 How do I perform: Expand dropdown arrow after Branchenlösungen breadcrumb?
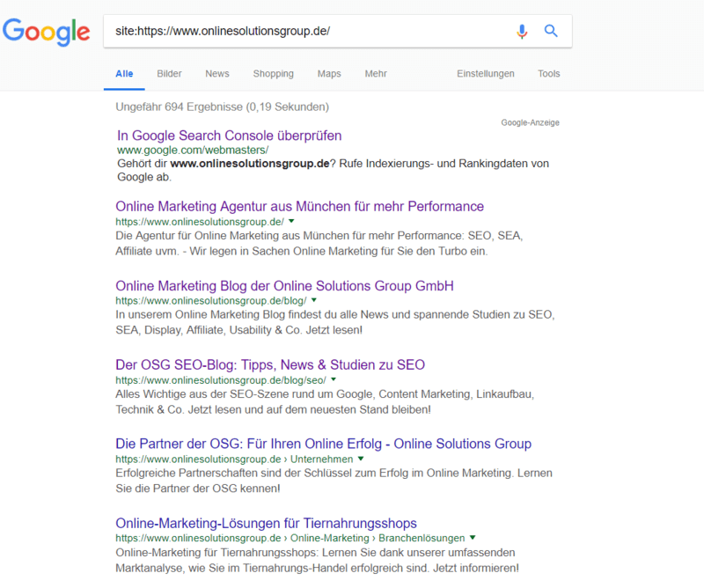pyautogui.click(x=473, y=538)
